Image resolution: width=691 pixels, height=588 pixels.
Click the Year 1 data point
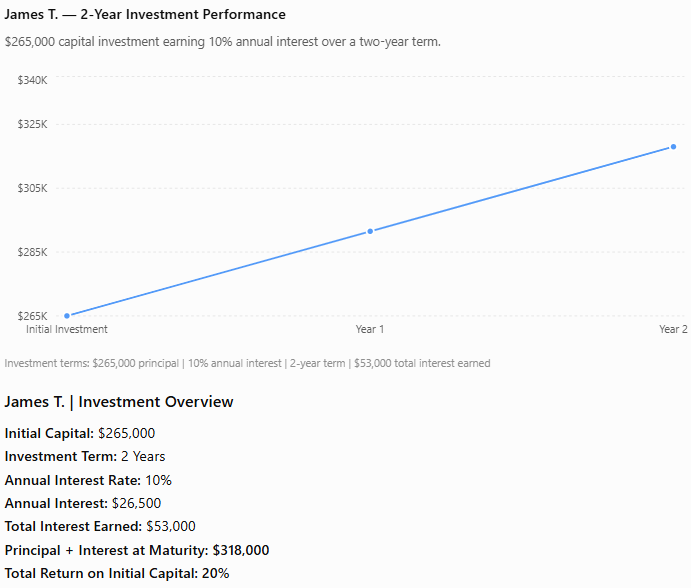(x=370, y=231)
